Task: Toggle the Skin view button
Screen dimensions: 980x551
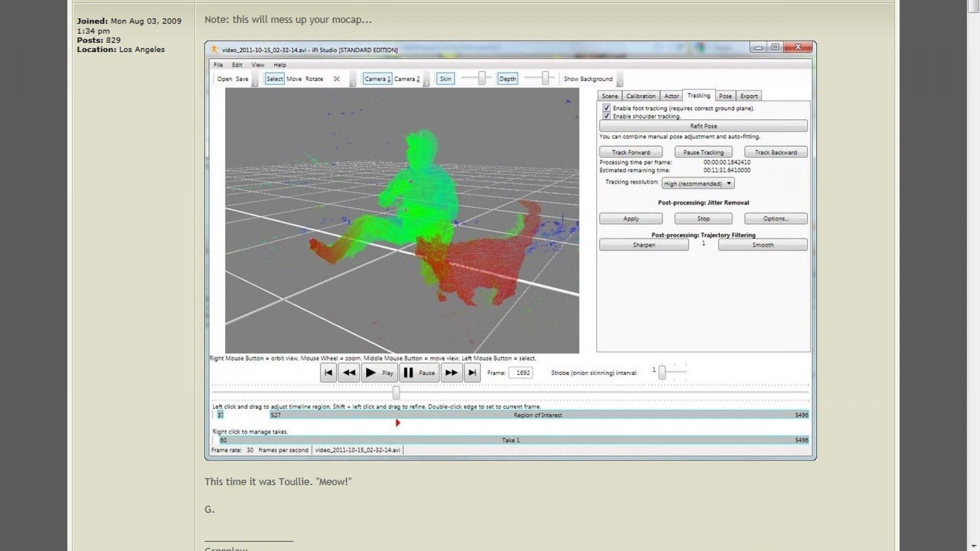Action: point(446,79)
